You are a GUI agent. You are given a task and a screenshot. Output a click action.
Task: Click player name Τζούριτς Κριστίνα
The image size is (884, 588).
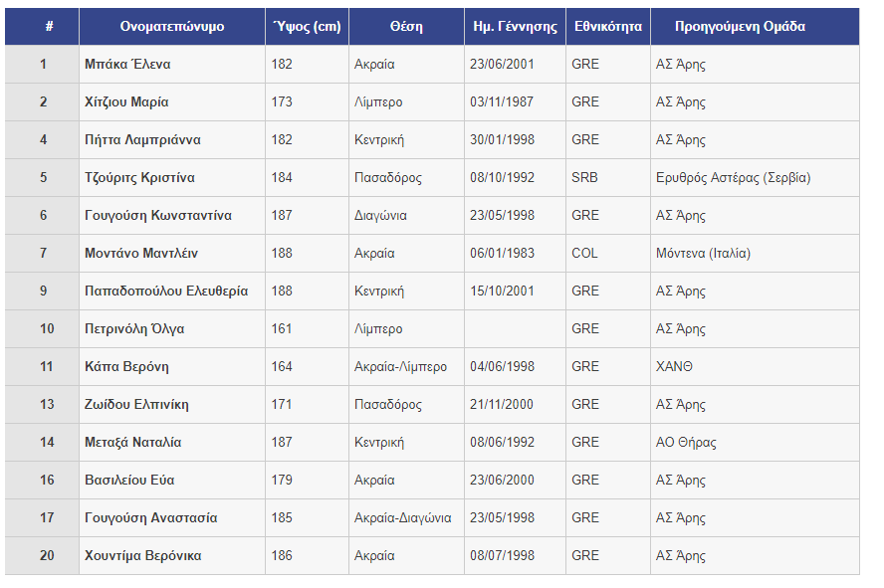pos(139,177)
